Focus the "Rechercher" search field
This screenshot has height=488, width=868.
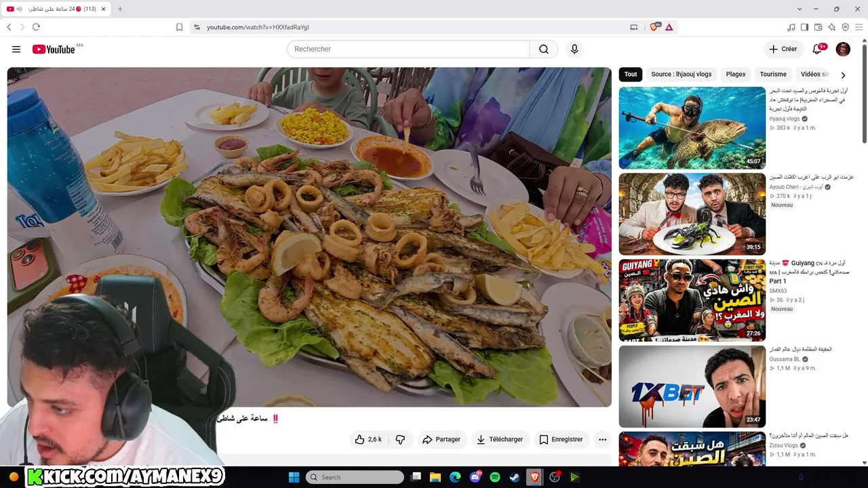click(408, 49)
